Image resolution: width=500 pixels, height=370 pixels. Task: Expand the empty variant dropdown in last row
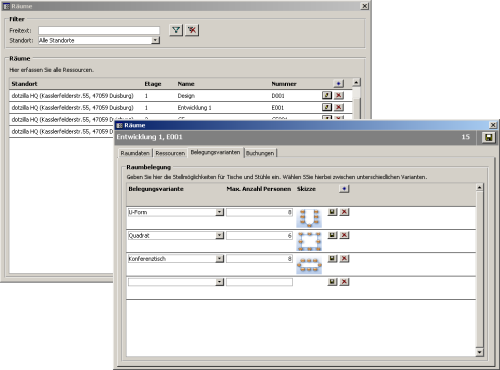tap(219, 282)
